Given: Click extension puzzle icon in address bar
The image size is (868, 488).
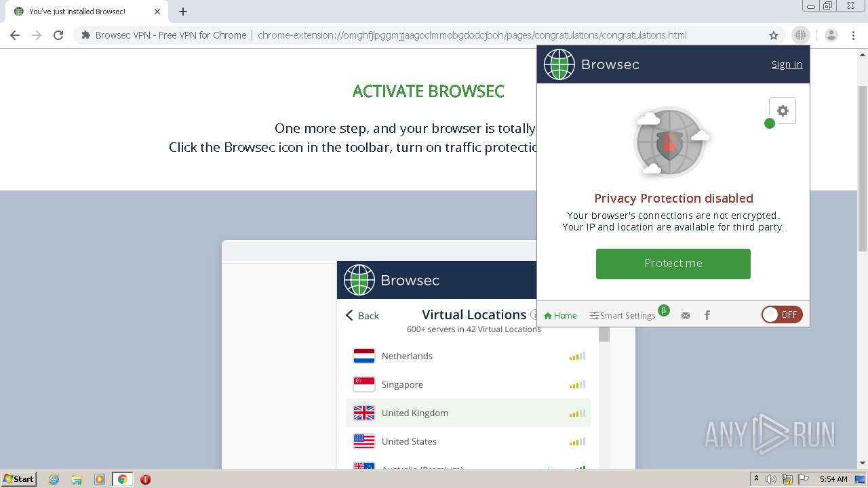Looking at the screenshot, I should [85, 35].
